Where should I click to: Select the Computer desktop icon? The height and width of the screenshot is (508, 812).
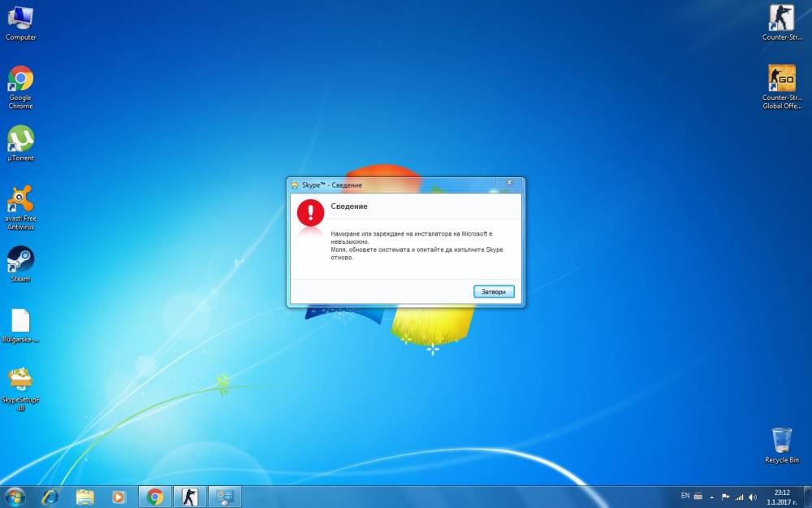pos(21,24)
